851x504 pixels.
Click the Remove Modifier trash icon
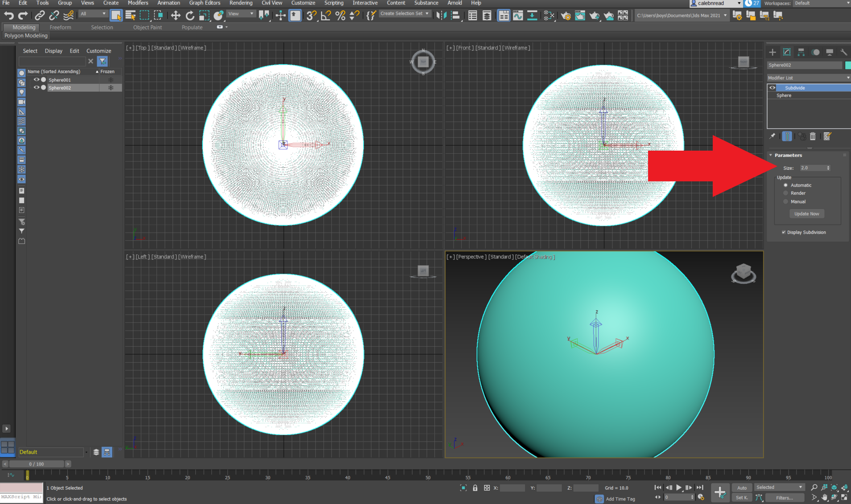(x=813, y=136)
